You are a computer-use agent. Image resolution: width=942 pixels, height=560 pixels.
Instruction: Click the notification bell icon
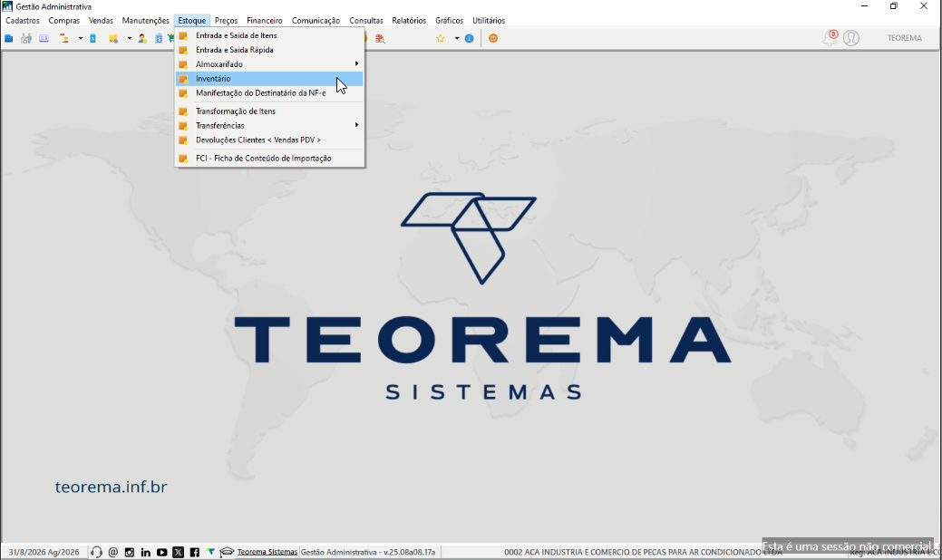point(830,38)
